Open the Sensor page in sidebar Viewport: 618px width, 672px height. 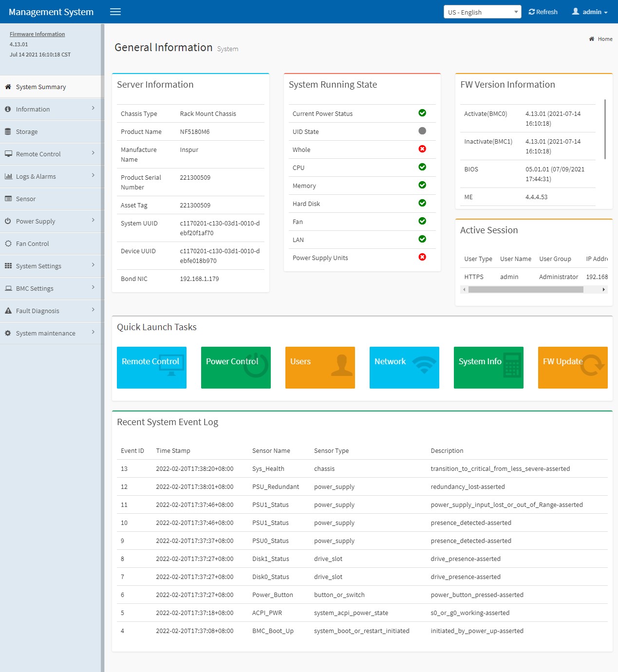point(26,199)
